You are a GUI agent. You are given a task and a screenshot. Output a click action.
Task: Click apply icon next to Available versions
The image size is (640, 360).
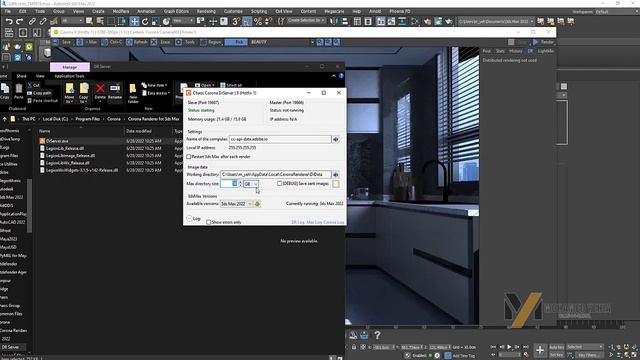(257, 204)
